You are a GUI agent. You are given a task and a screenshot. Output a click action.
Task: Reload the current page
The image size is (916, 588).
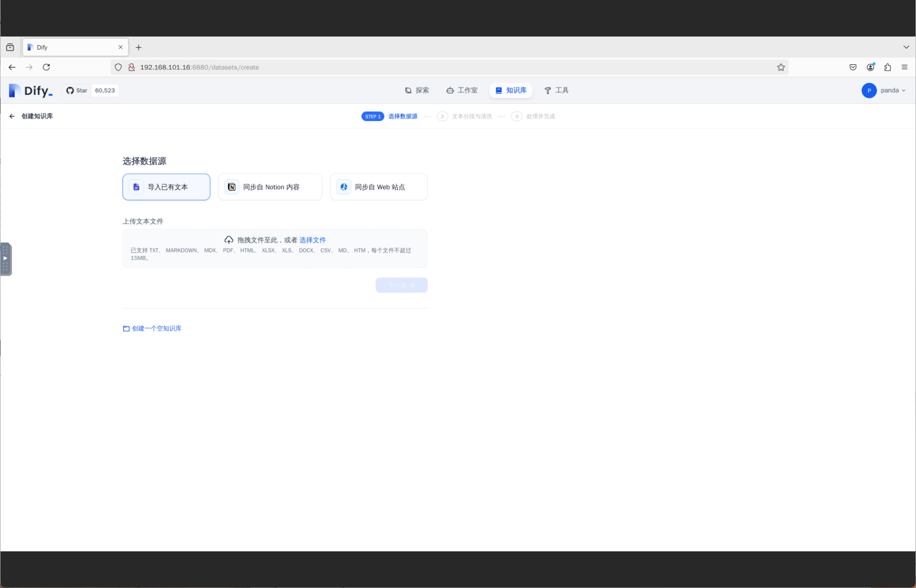tap(46, 67)
